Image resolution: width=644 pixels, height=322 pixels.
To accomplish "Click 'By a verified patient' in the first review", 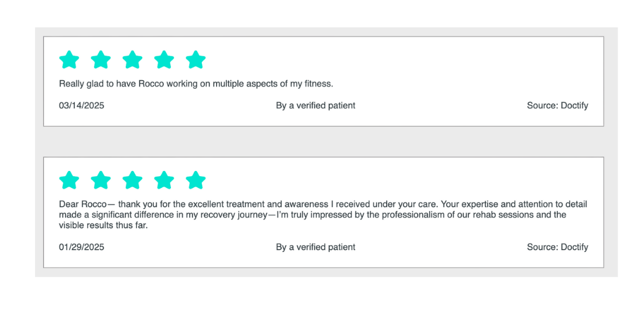I will pos(316,105).
